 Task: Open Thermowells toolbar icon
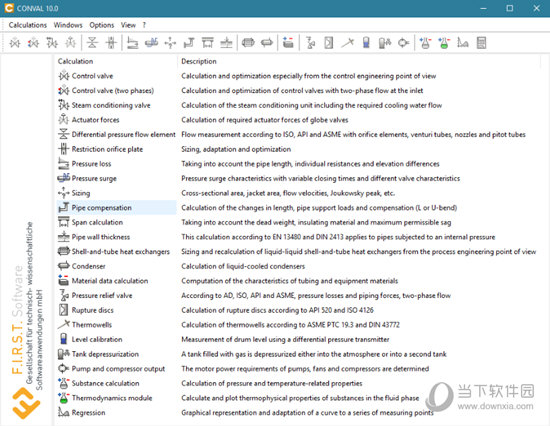[348, 43]
